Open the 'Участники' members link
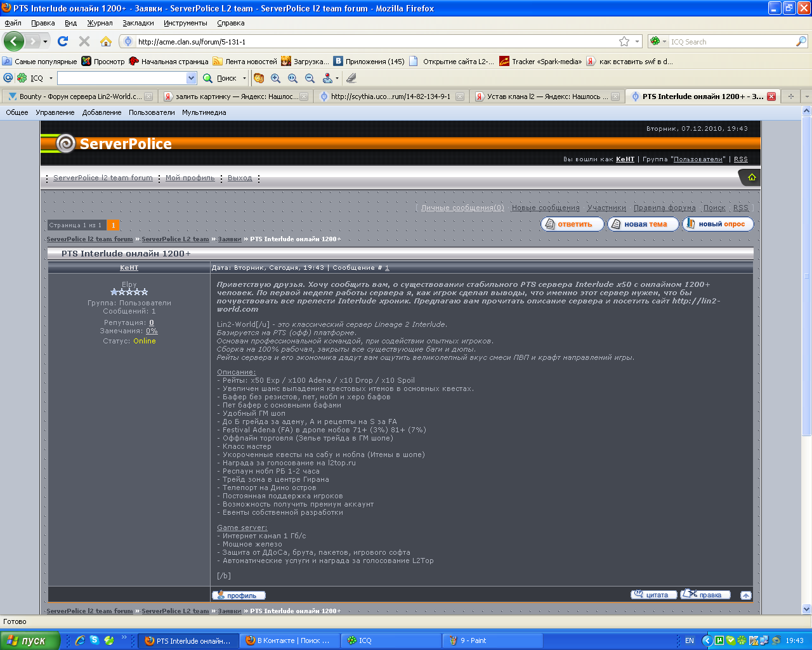Image resolution: width=812 pixels, height=650 pixels. click(x=606, y=208)
